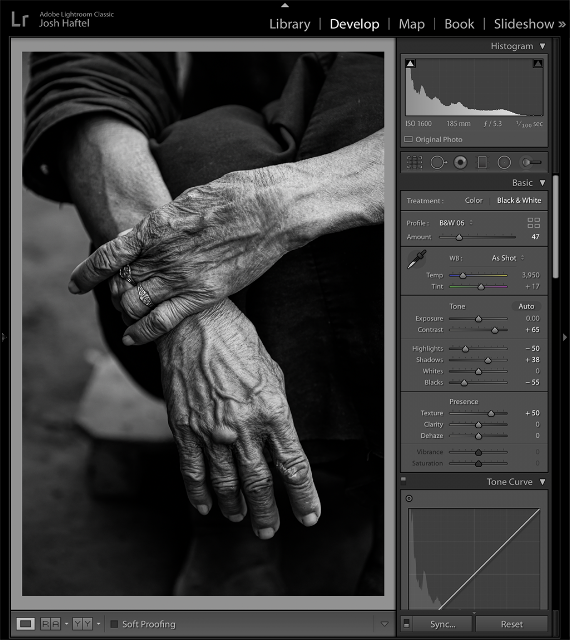
Task: Switch to the Library module
Action: click(x=289, y=24)
